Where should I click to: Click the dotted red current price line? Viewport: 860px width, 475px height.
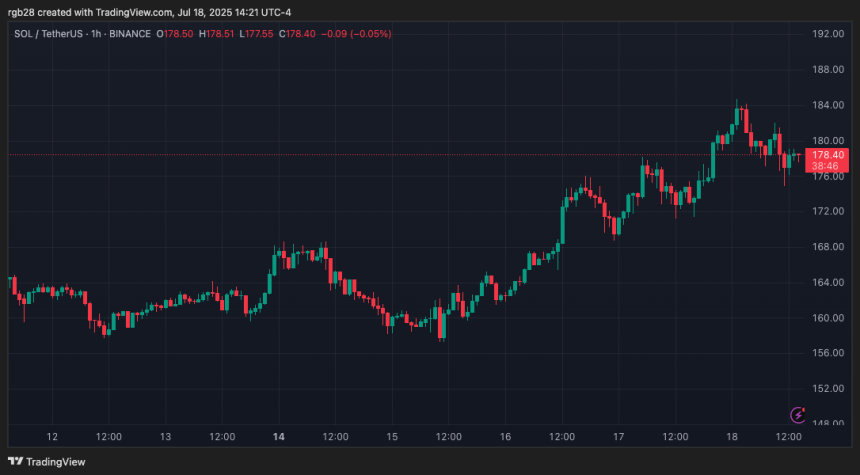[400, 155]
